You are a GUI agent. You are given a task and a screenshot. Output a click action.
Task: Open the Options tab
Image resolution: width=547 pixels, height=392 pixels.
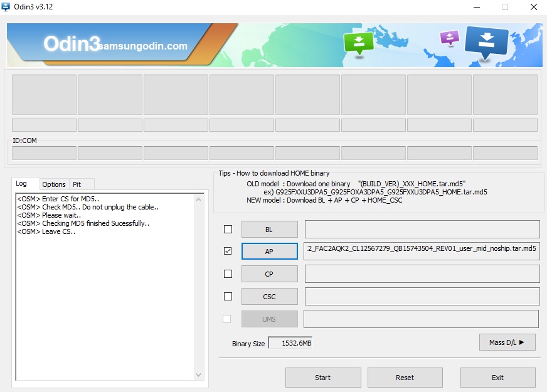coord(54,184)
